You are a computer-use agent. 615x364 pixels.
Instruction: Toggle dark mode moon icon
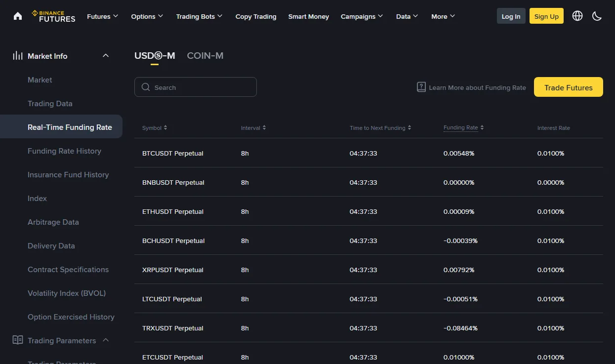click(x=597, y=16)
